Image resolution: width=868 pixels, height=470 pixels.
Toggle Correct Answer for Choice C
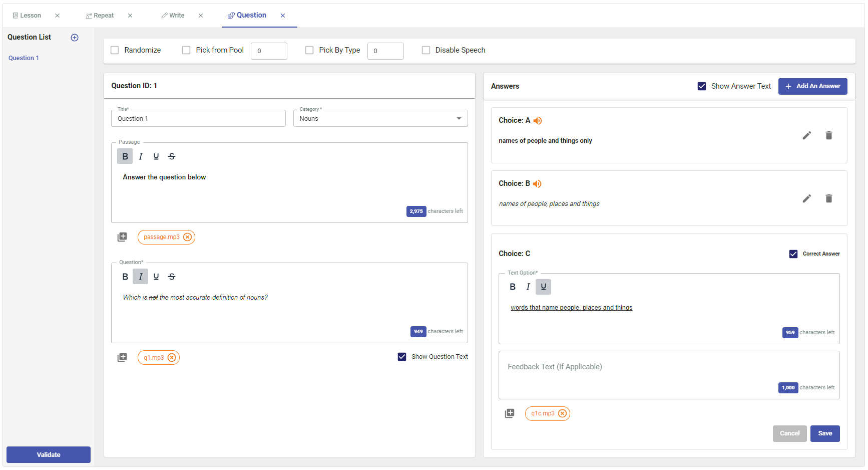pos(793,254)
